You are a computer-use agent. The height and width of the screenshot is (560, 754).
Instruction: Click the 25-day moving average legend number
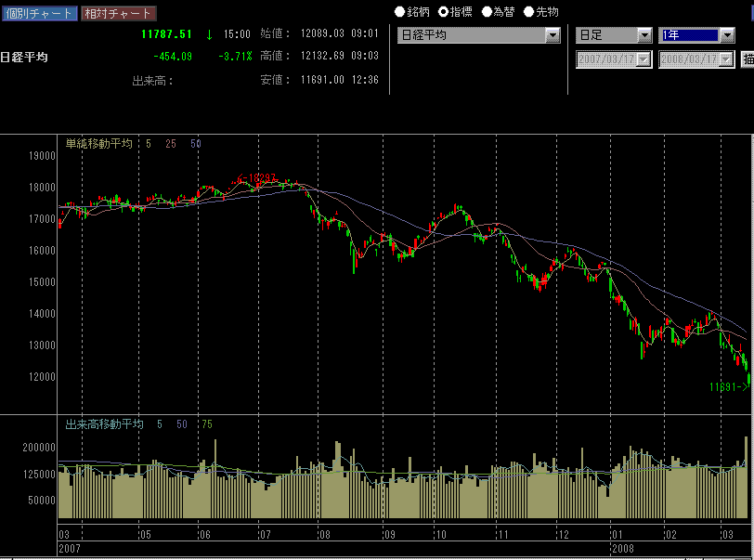pyautogui.click(x=171, y=144)
